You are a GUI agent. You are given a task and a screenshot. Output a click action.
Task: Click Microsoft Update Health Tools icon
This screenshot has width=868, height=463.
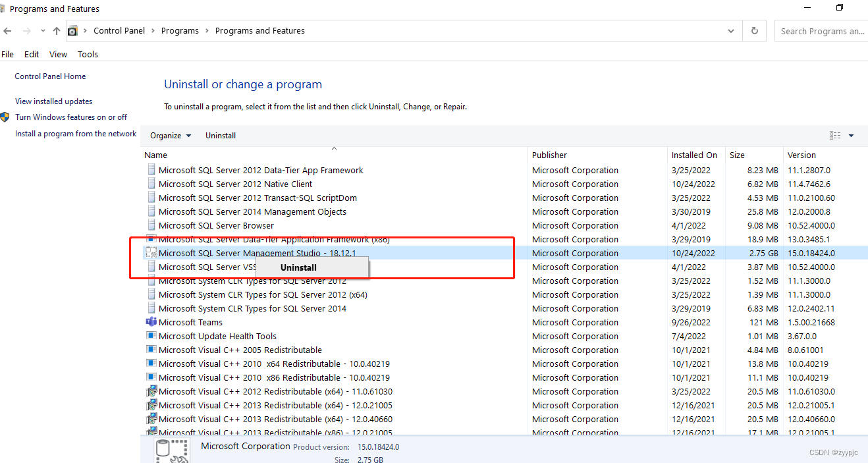click(x=151, y=336)
